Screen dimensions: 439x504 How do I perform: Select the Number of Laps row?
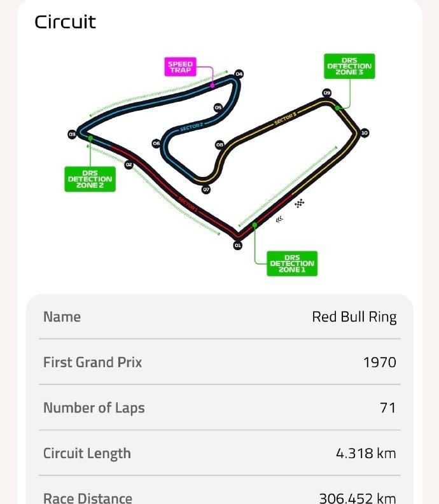point(219,407)
